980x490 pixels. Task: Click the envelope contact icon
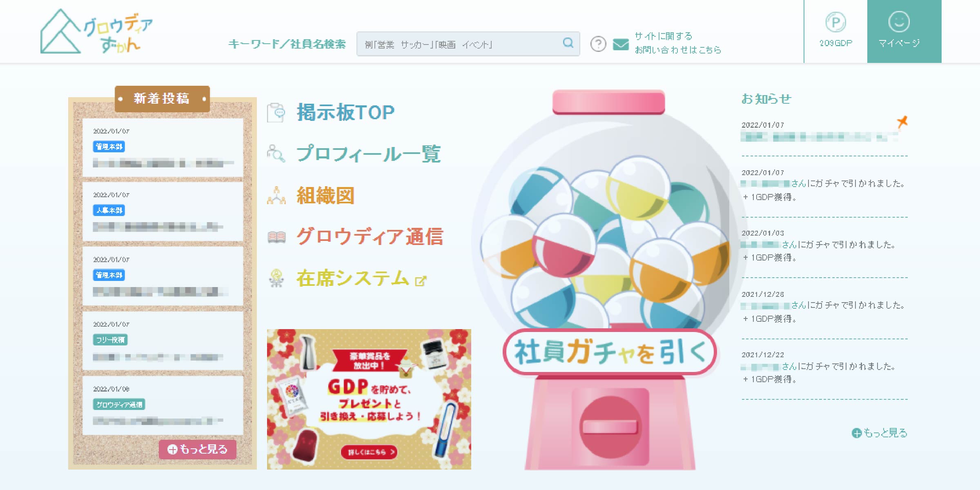tap(621, 44)
